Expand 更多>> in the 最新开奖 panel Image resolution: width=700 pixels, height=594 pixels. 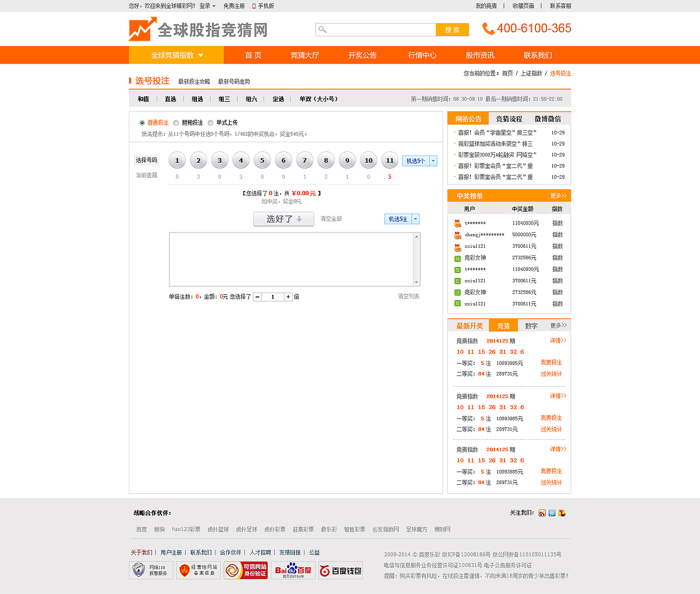point(558,325)
